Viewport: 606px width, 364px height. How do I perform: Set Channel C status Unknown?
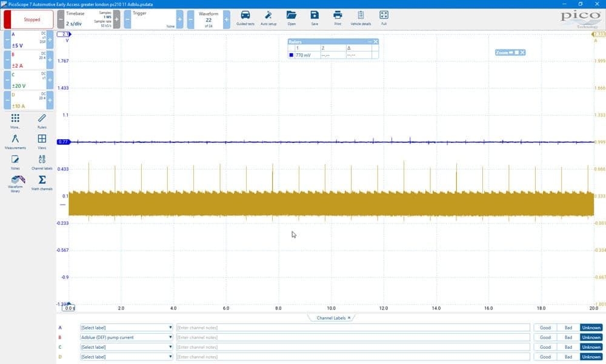pos(591,347)
